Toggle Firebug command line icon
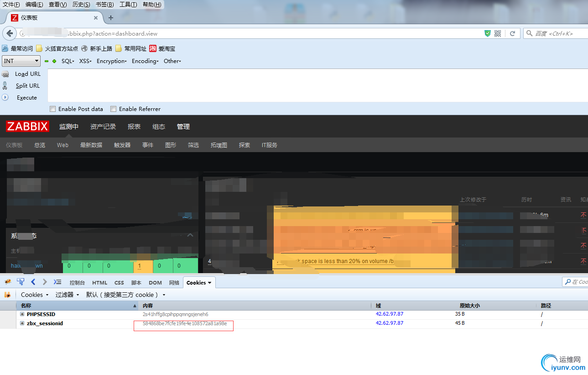Screen dimensions: 588x375 click(57, 282)
